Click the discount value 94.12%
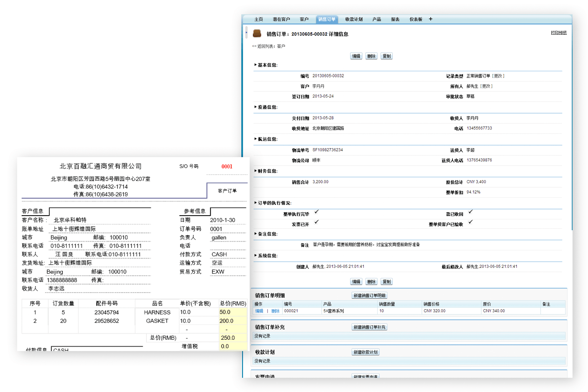 (x=473, y=192)
